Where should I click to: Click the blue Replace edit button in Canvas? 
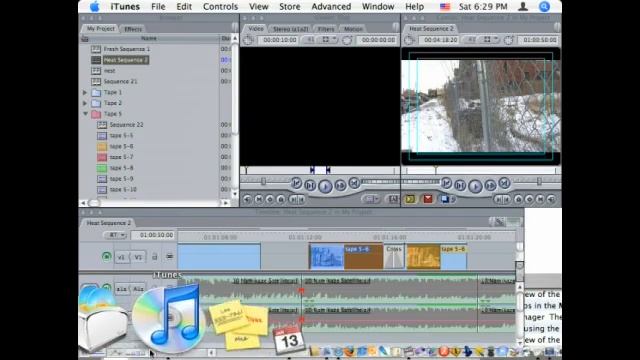click(445, 199)
